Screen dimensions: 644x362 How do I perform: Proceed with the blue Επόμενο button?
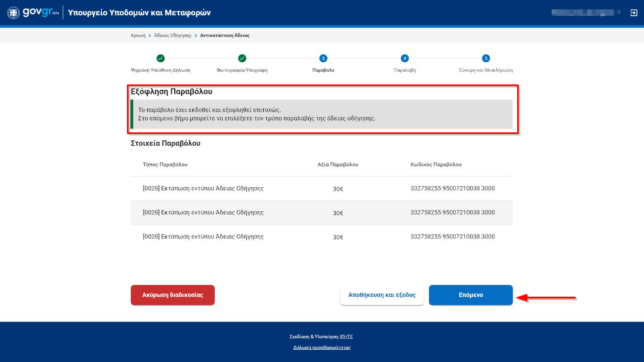470,295
